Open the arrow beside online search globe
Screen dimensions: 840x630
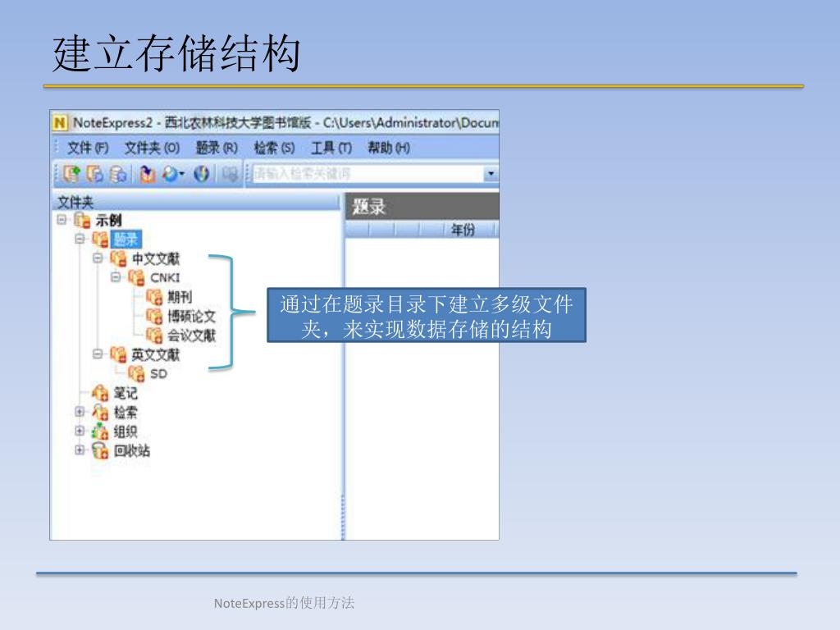pos(182,174)
